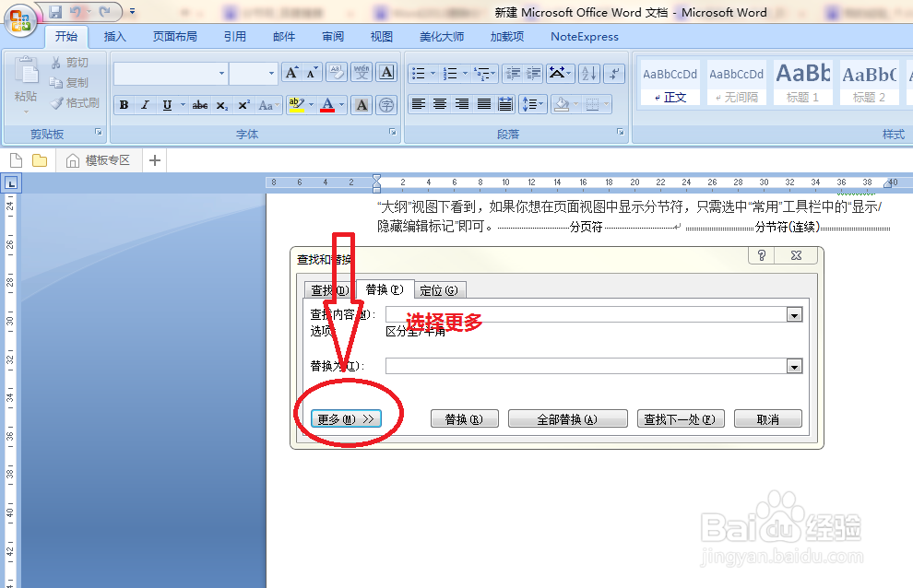This screenshot has height=588, width=913.
Task: Toggle character shading icon
Action: (362, 105)
